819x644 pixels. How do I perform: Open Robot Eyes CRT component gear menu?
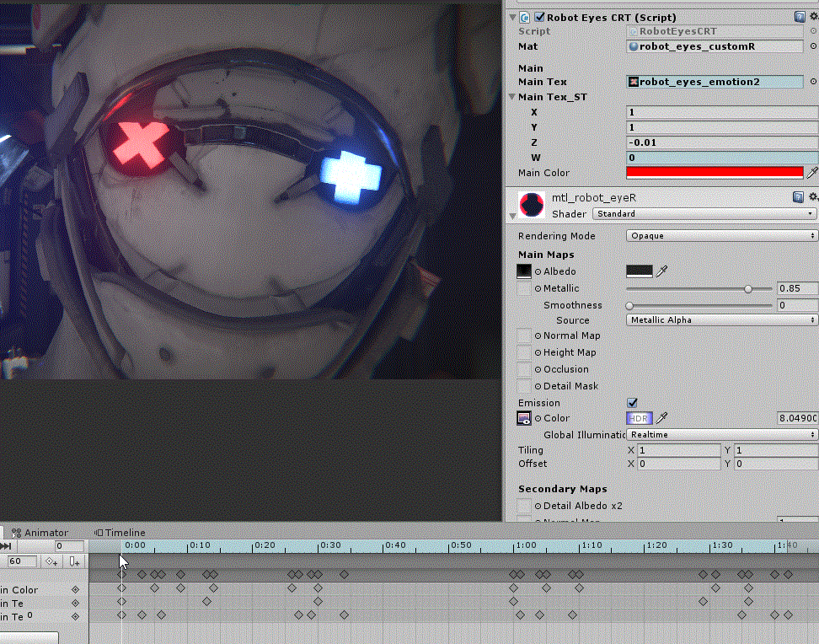(812, 17)
